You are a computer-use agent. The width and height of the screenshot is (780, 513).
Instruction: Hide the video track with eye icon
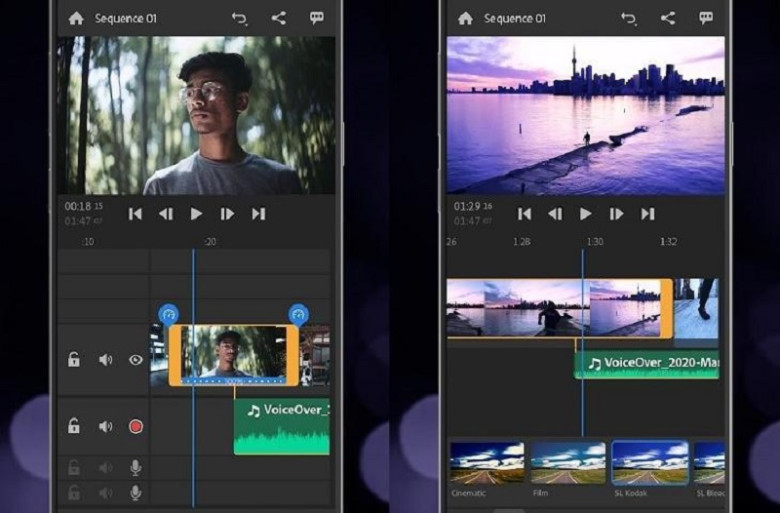point(135,360)
